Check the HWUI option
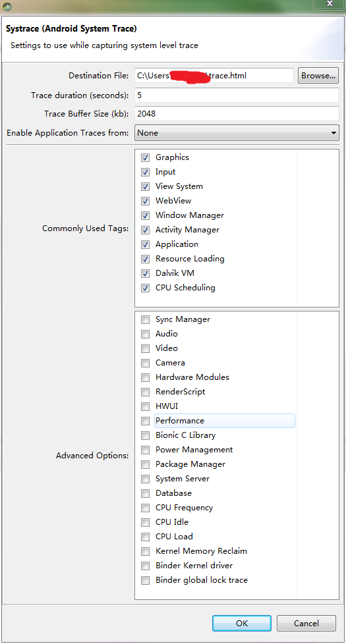 coord(145,406)
